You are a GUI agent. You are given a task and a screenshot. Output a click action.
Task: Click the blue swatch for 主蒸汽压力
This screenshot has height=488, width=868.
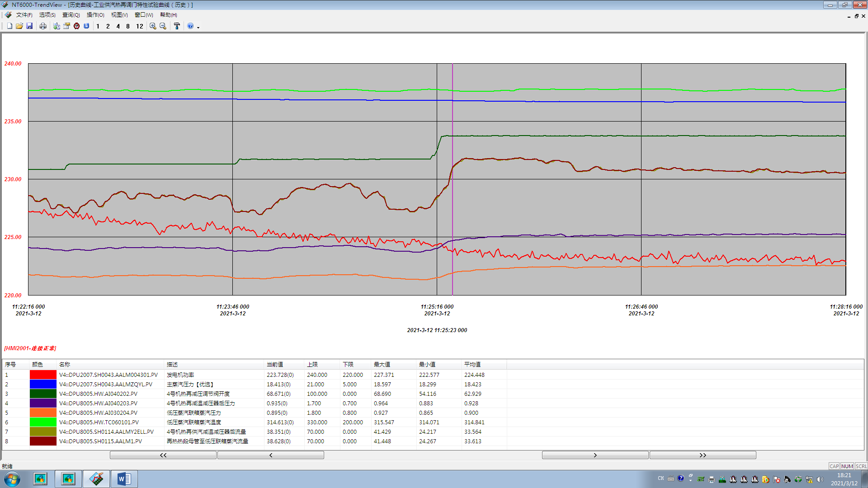pos(43,384)
